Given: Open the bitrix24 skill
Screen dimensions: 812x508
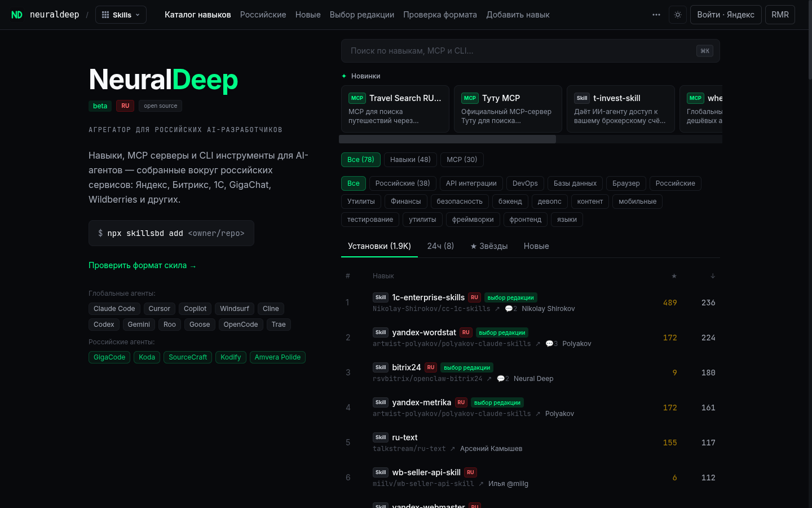Looking at the screenshot, I should (407, 367).
